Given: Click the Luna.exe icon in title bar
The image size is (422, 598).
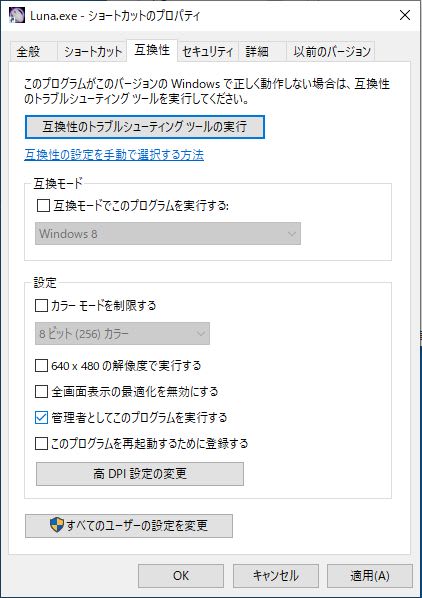Looking at the screenshot, I should click(17, 16).
